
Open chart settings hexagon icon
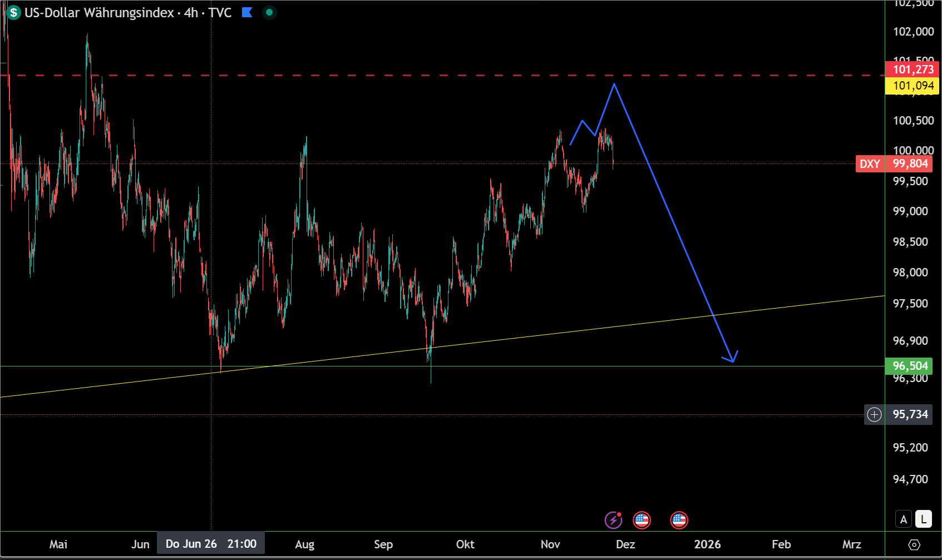pyautogui.click(x=914, y=544)
